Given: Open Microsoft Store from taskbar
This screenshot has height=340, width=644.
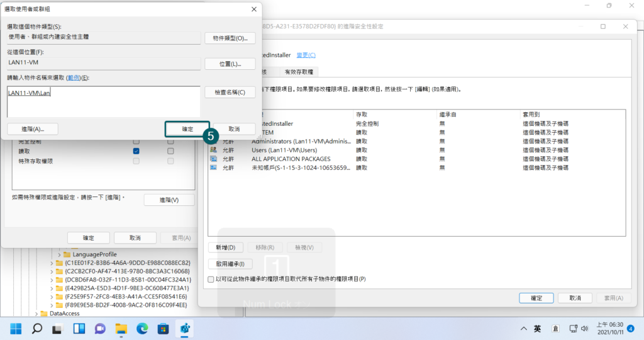Looking at the screenshot, I should pos(163,329).
